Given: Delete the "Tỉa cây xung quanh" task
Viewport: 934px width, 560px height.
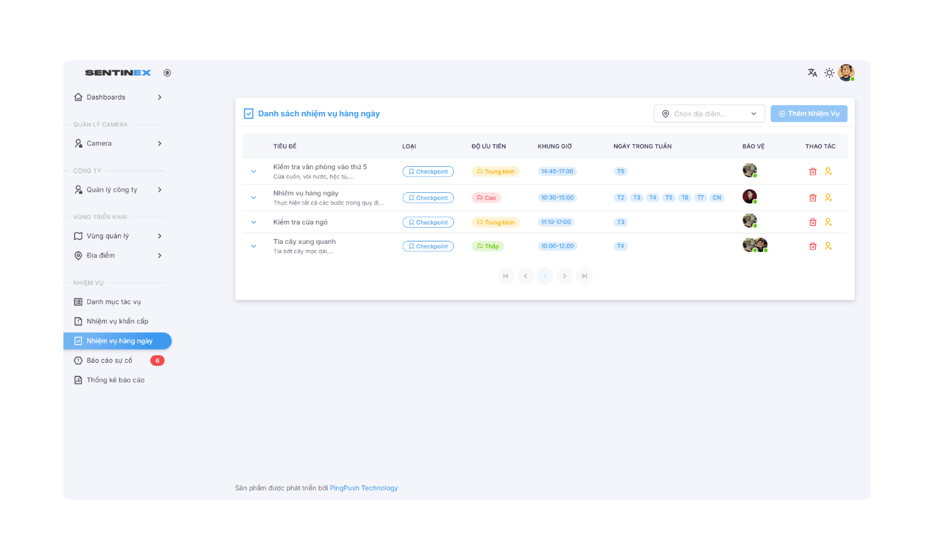Looking at the screenshot, I should (813, 246).
